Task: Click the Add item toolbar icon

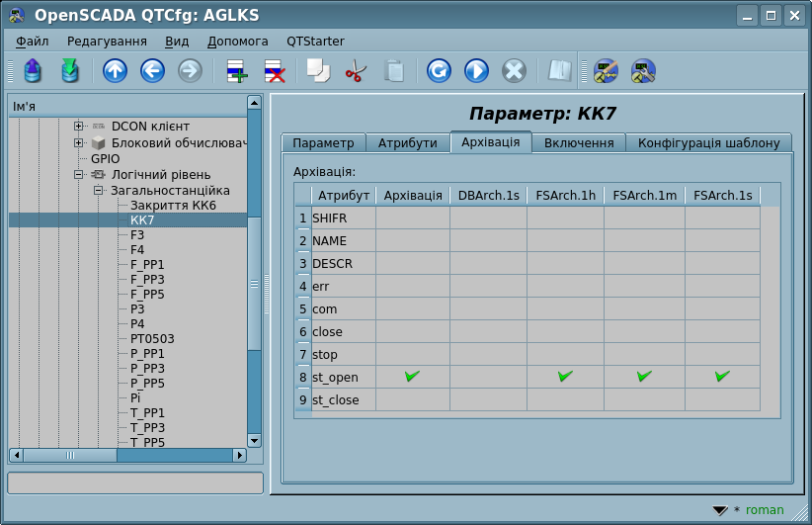Action: coord(237,71)
